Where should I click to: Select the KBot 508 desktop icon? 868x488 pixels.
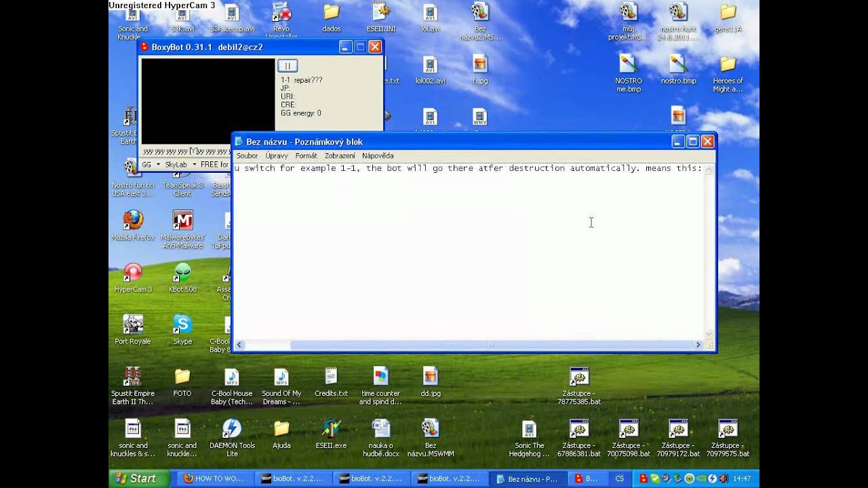[182, 278]
